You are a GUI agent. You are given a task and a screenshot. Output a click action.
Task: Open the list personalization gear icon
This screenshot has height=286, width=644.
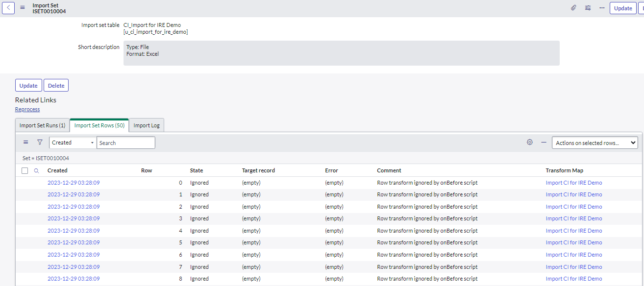530,142
